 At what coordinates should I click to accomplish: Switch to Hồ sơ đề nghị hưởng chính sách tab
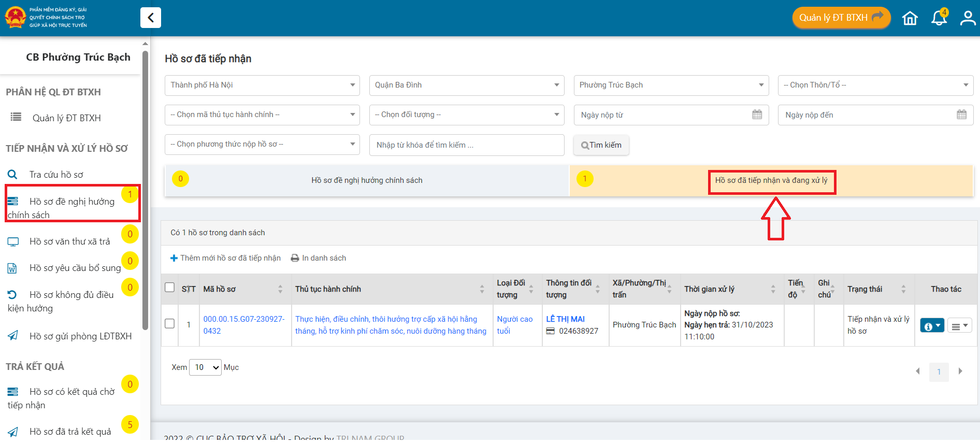pyautogui.click(x=367, y=180)
